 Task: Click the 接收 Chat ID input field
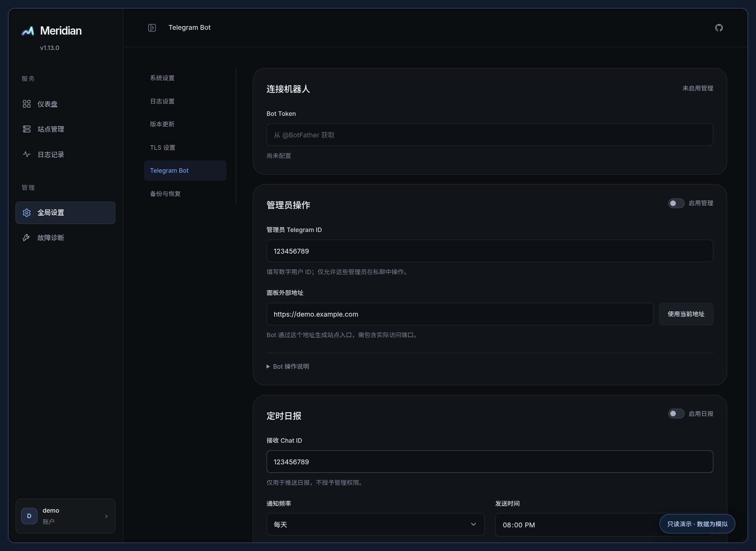pos(490,462)
